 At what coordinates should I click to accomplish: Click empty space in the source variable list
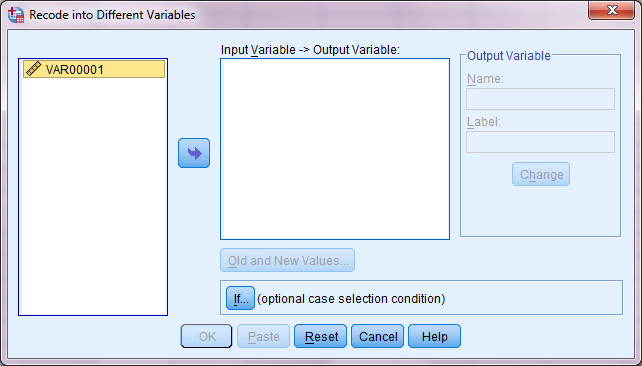pyautogui.click(x=93, y=197)
